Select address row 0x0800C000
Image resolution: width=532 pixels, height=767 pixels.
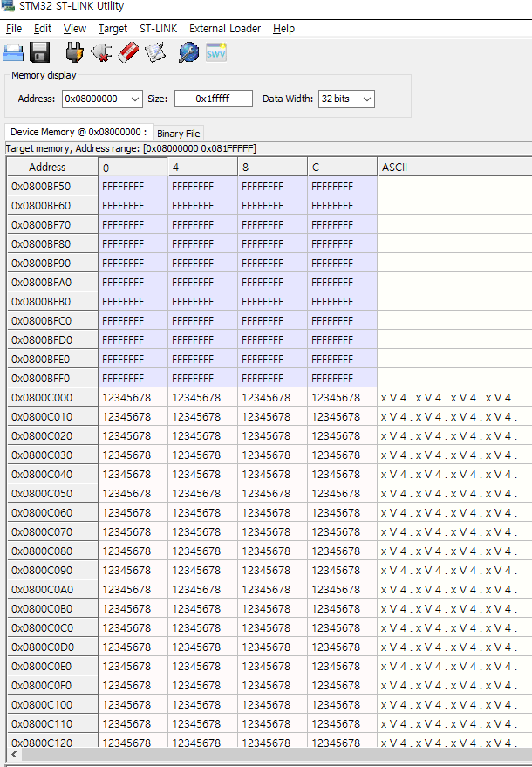click(x=52, y=397)
